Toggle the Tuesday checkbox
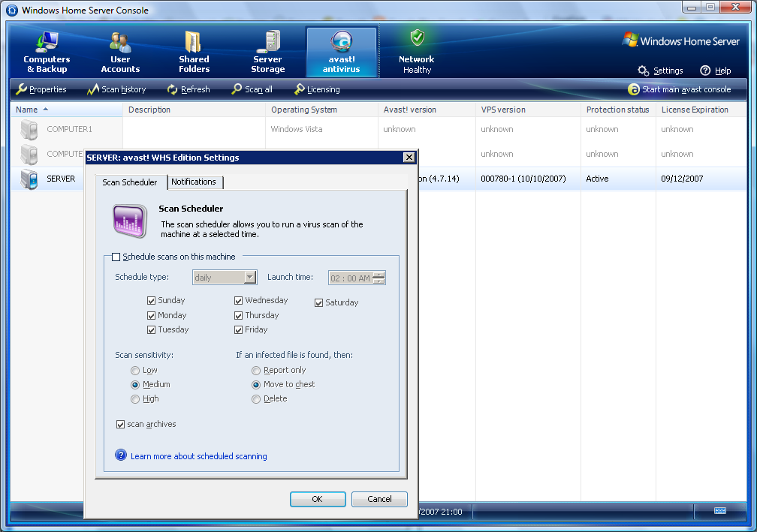Viewport: 757px width, 532px height. [152, 330]
